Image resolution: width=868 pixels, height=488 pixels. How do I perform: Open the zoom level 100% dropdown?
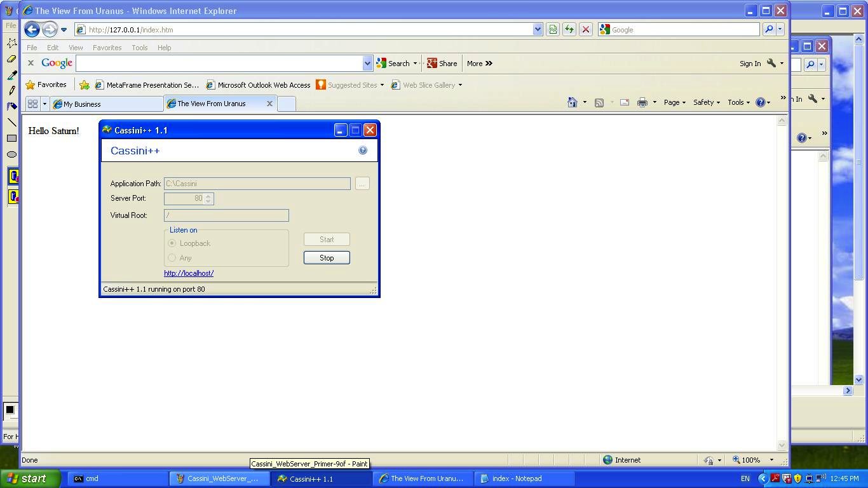(x=771, y=460)
